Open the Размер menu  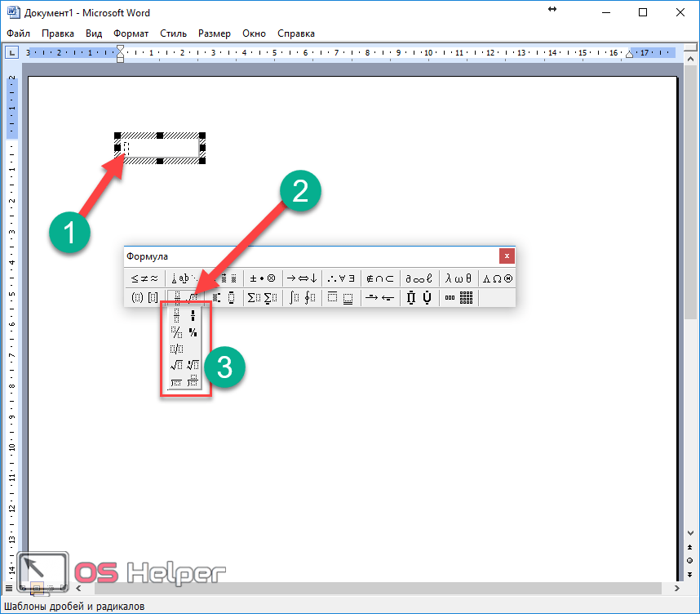214,33
